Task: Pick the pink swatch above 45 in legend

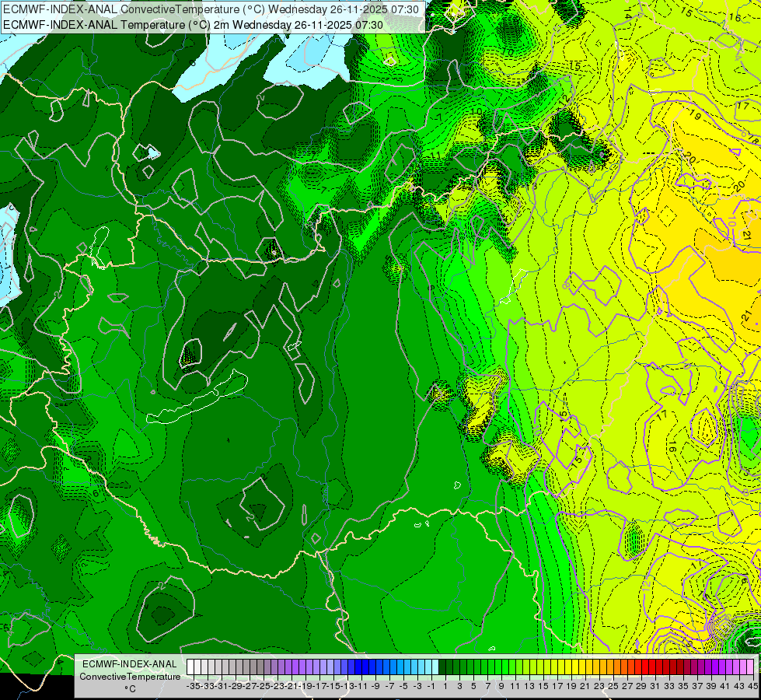Action: (750, 667)
